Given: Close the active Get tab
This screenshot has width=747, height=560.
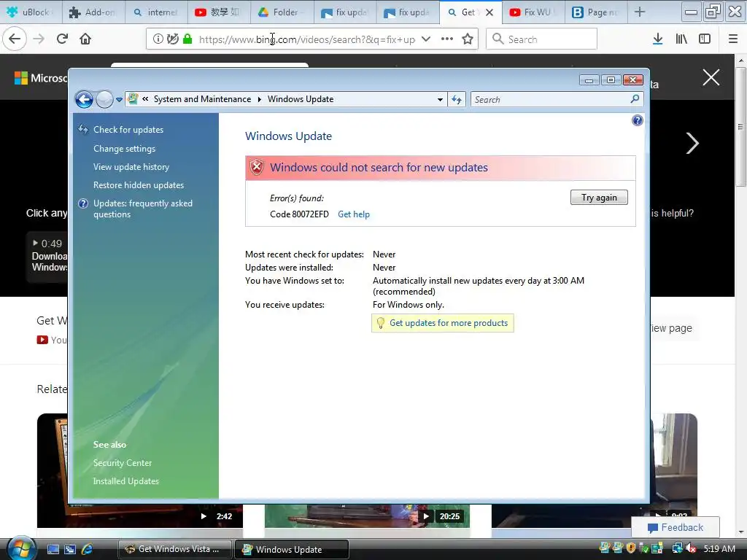Looking at the screenshot, I should (489, 13).
